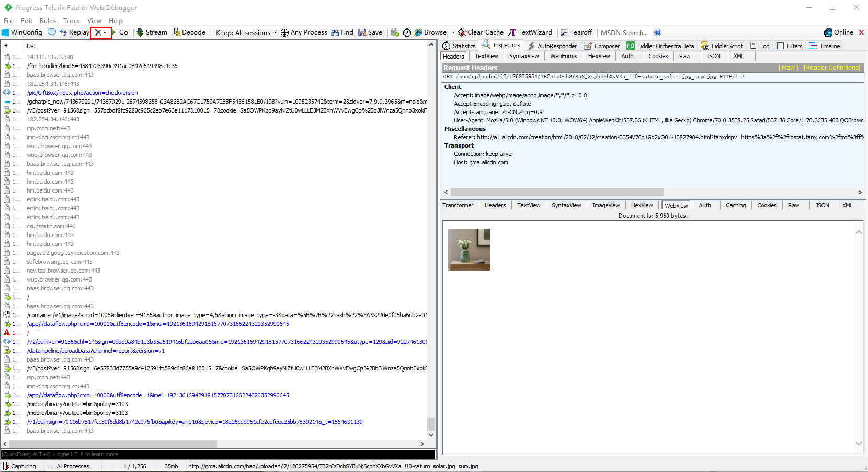Open Fiddler Orchestra Beta tab
Viewport: 868px width, 472px height.
tap(660, 46)
